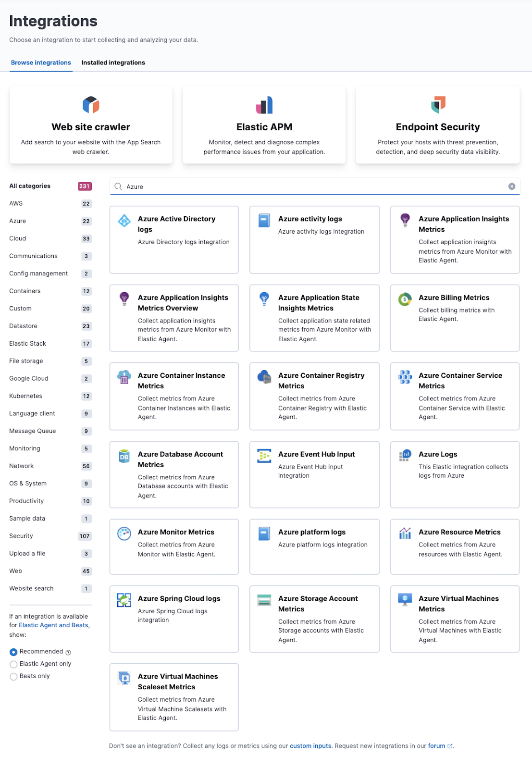Filter by the Web category
Viewport: 532px width, 769px height.
50,571
